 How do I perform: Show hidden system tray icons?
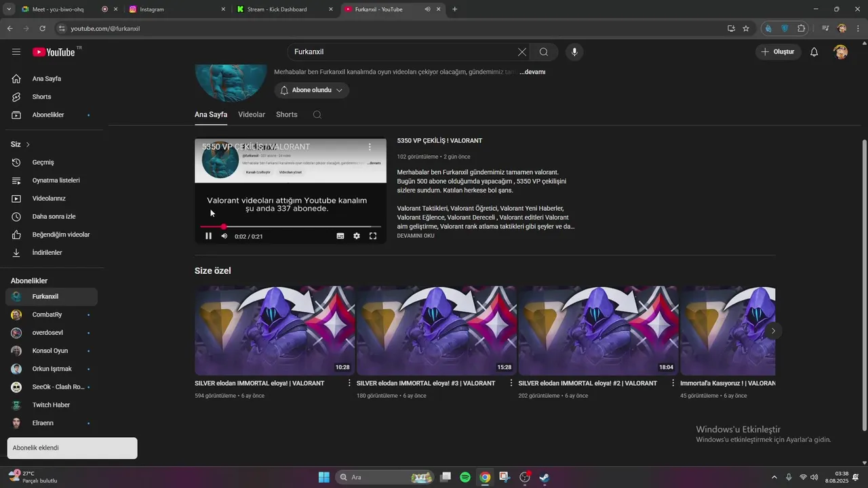(x=774, y=477)
